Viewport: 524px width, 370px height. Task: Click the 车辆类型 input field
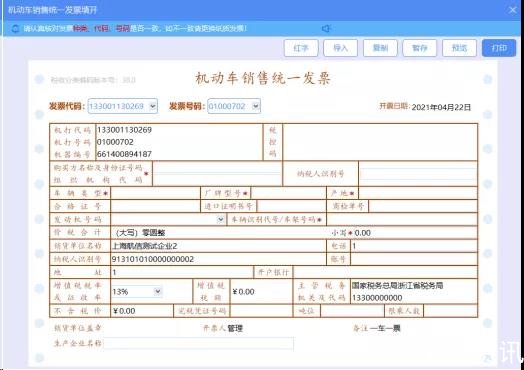pos(155,193)
